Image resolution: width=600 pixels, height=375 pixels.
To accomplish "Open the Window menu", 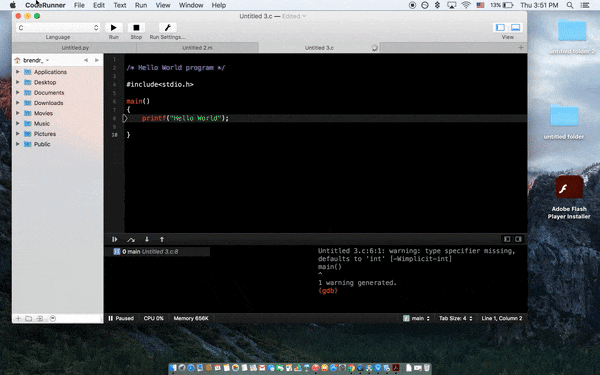I will [191, 5].
